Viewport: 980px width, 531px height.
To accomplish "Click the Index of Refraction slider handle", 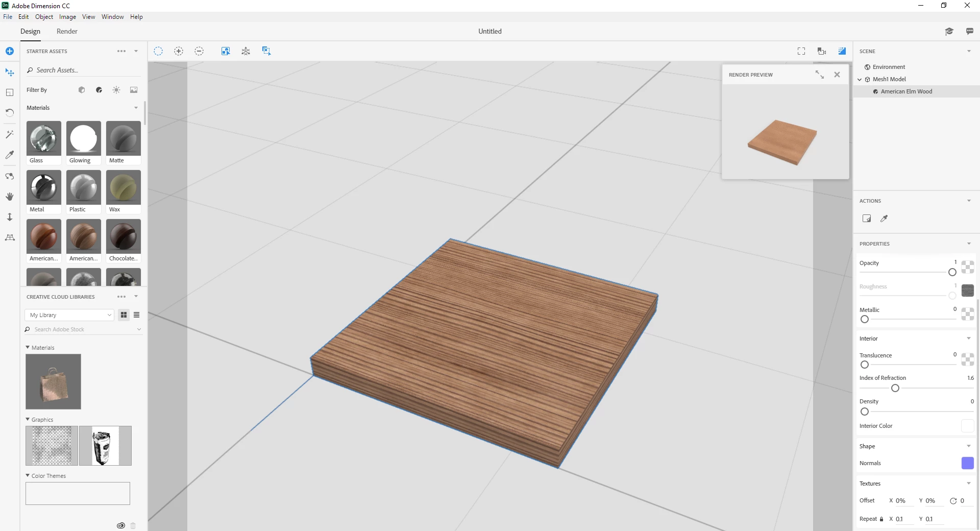I will [x=895, y=388].
